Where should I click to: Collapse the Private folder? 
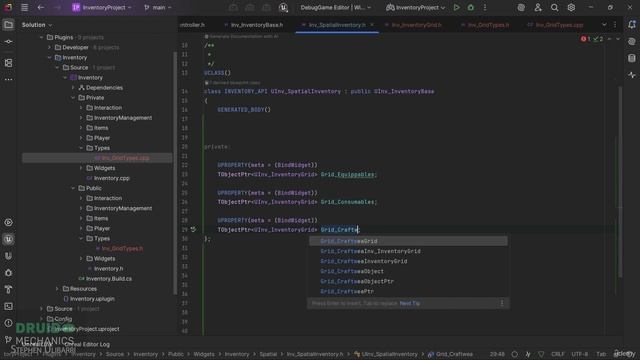[73, 98]
